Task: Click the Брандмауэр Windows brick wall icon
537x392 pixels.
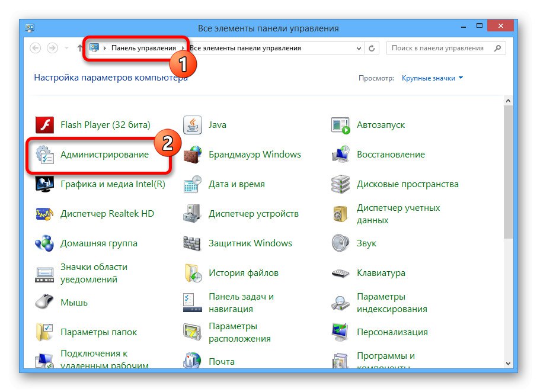Action: [193, 155]
